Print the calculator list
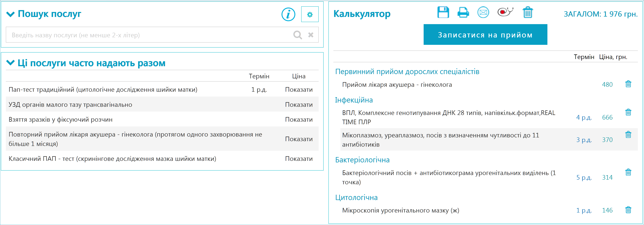 463,12
